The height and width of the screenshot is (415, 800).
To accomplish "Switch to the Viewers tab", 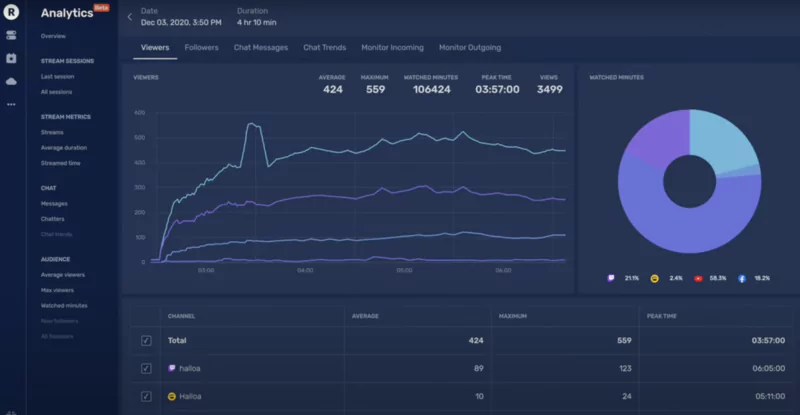I will 155,47.
